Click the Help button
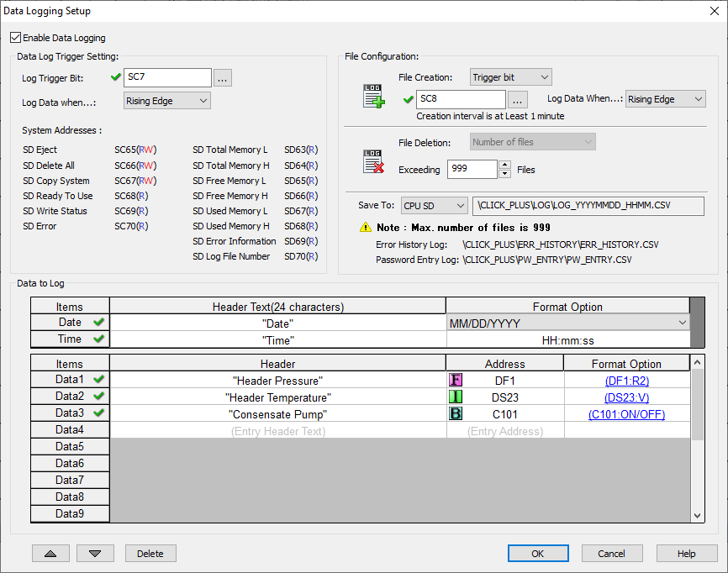Image resolution: width=728 pixels, height=573 pixels. coord(686,553)
